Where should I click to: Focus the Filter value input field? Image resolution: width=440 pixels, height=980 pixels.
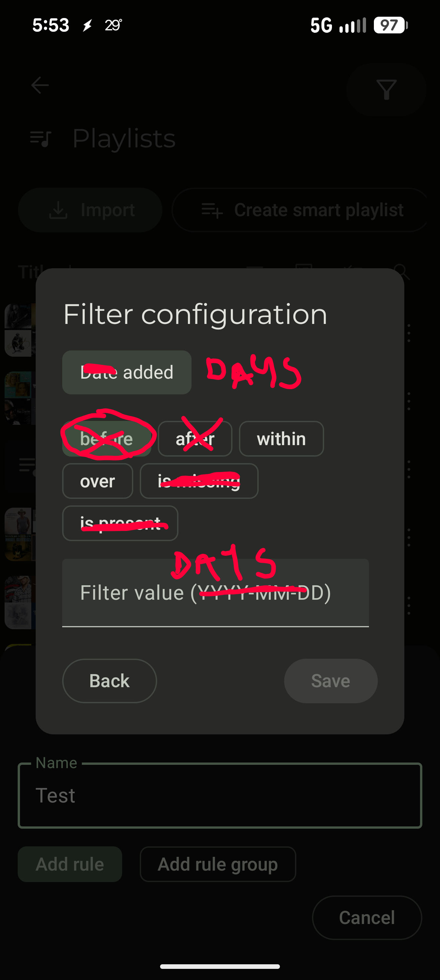(x=216, y=593)
